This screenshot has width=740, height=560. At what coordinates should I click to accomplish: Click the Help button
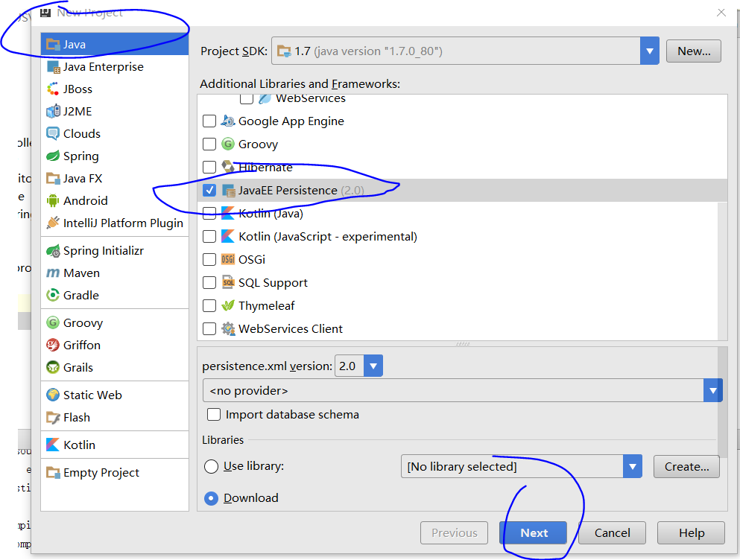click(x=692, y=532)
